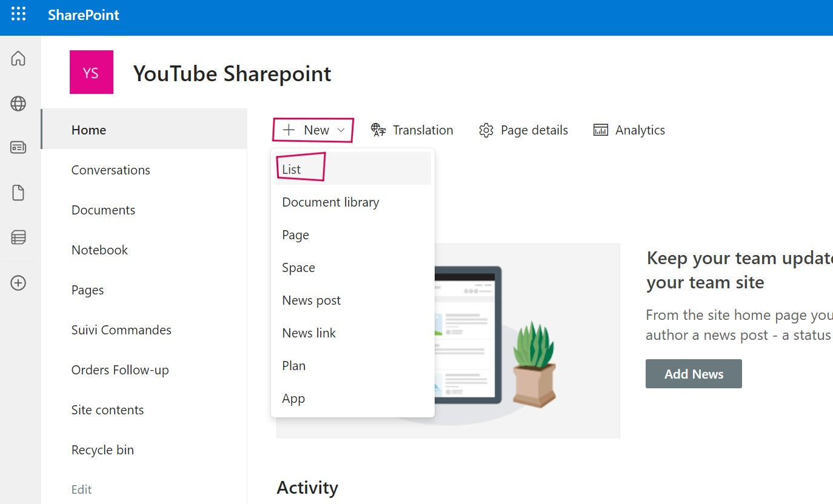Open the app launcher waffle icon
The height and width of the screenshot is (504, 833).
pyautogui.click(x=19, y=15)
